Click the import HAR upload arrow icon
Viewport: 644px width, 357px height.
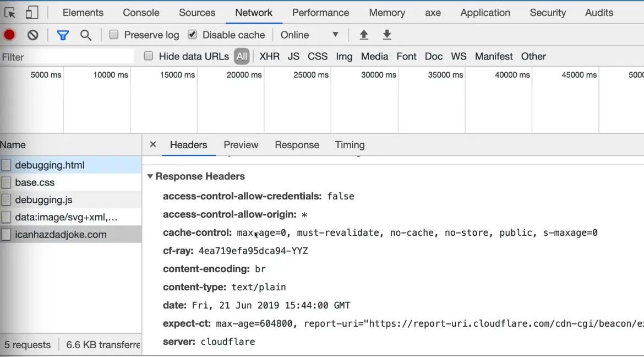tap(363, 35)
